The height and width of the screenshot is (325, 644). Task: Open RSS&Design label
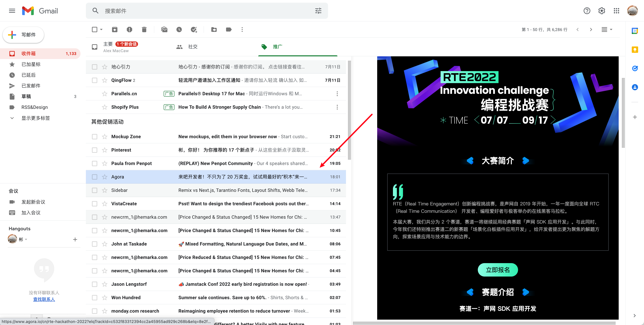click(40, 107)
